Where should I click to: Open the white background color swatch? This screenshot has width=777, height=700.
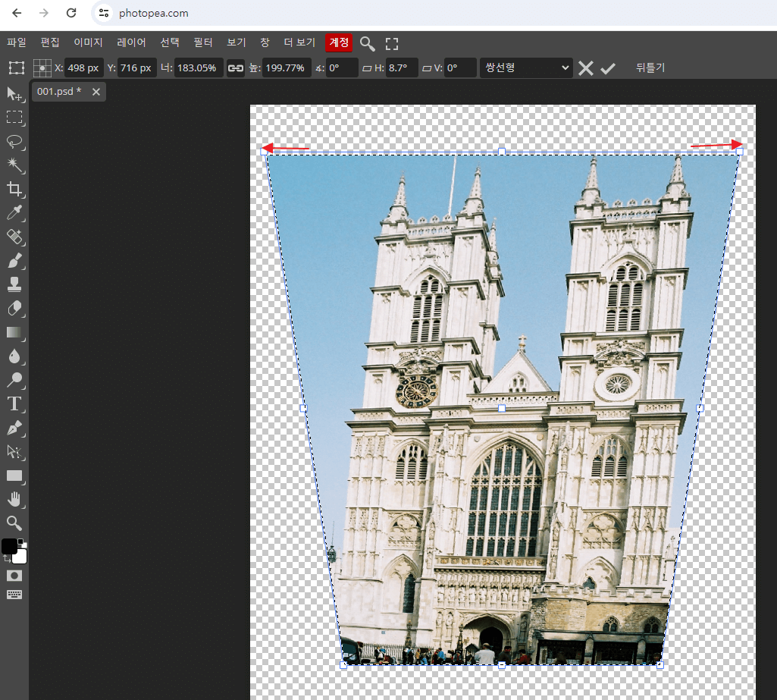pos(20,557)
